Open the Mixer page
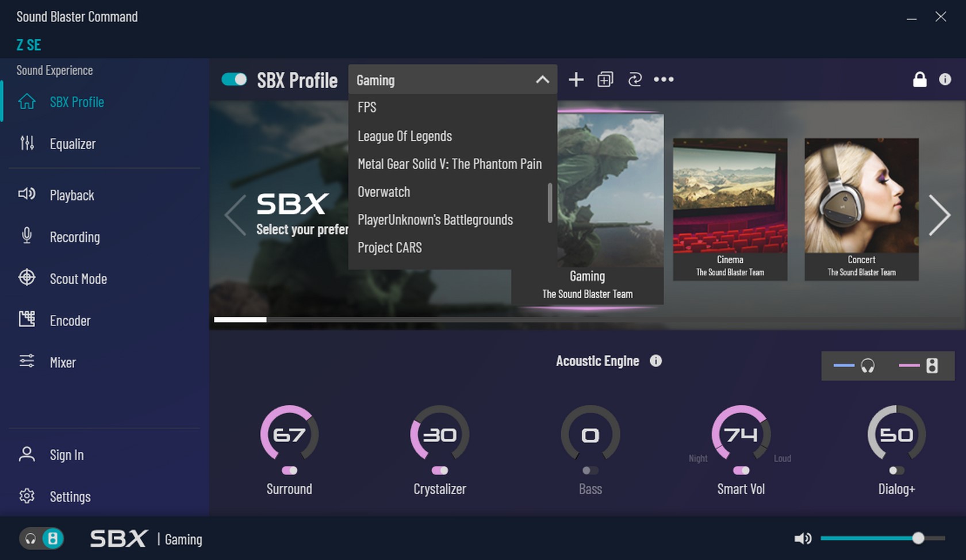 click(x=63, y=362)
